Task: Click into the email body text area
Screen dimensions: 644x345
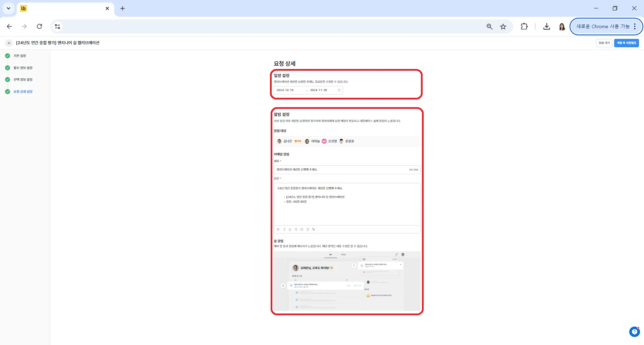Action: coord(347,204)
